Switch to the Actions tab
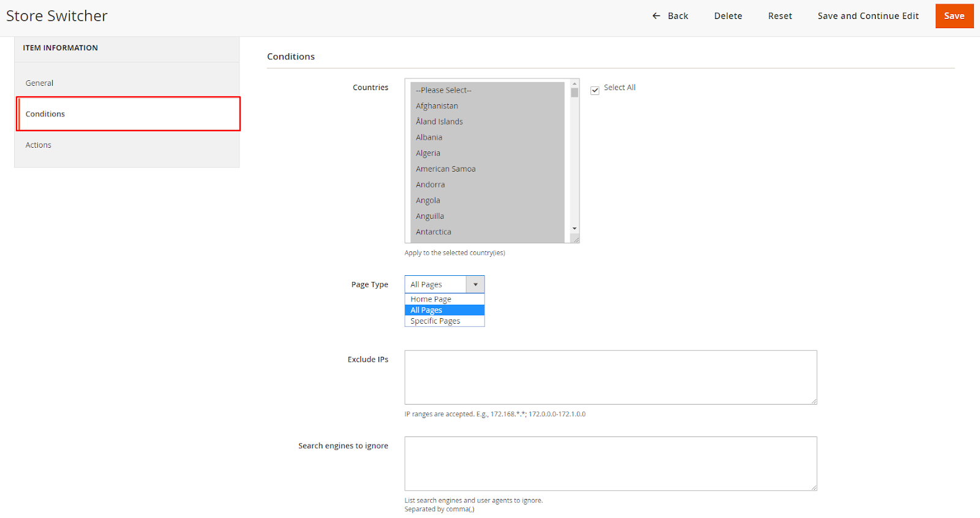The height and width of the screenshot is (518, 980). pyautogui.click(x=39, y=145)
